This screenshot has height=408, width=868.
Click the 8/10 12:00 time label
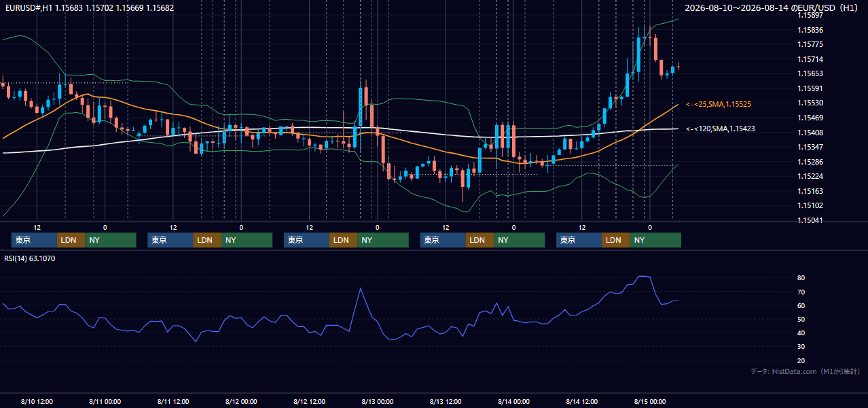pyautogui.click(x=37, y=401)
